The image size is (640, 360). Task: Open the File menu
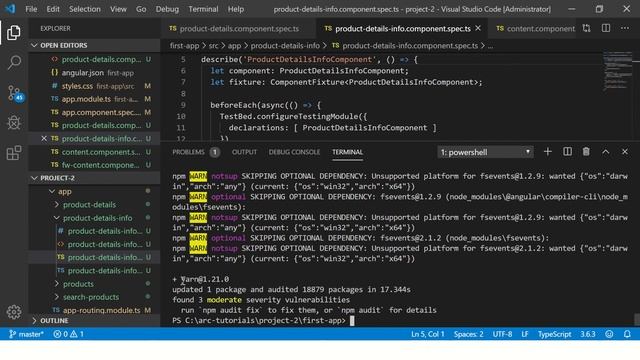[x=31, y=9]
